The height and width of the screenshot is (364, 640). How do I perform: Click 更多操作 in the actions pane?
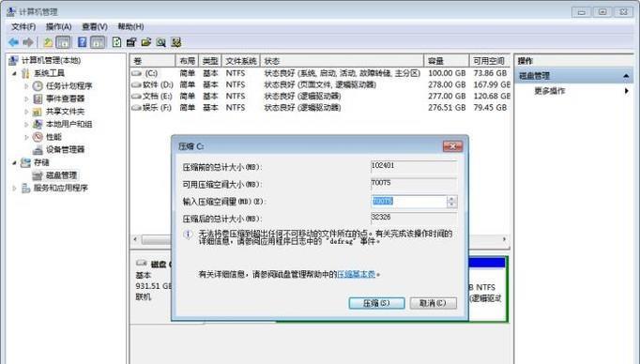click(549, 91)
